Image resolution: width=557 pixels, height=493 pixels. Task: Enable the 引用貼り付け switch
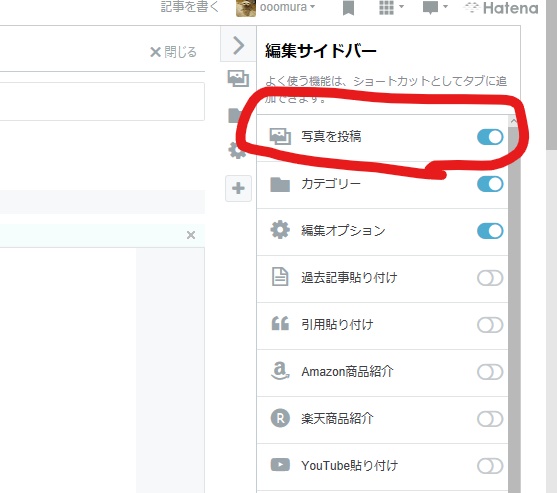[x=490, y=325]
